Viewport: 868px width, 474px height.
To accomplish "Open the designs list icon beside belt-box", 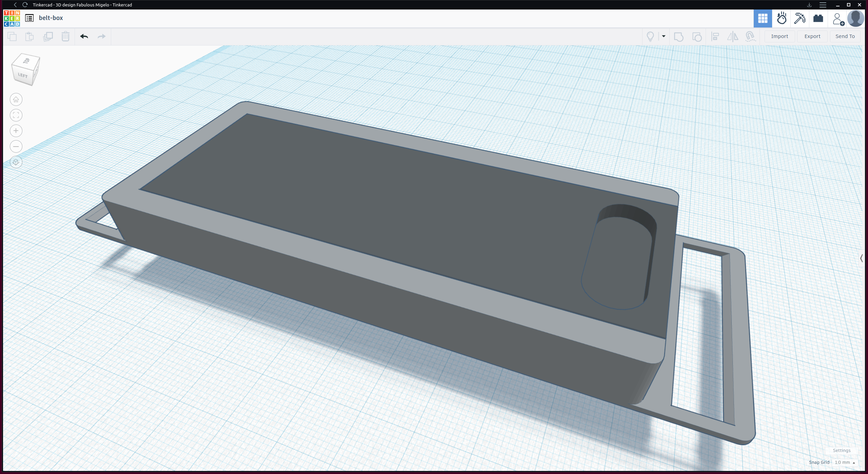I will click(x=29, y=18).
